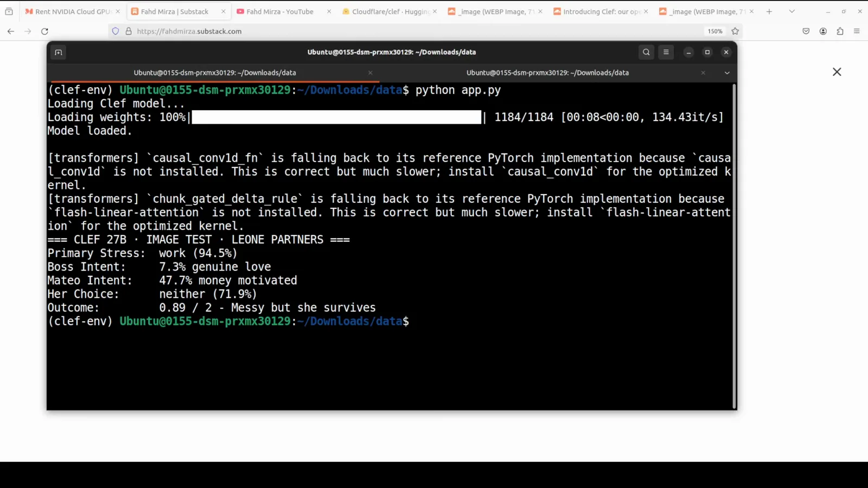Image resolution: width=868 pixels, height=488 pixels.
Task: Expand the list all tabs dropdown
Action: coord(792,11)
